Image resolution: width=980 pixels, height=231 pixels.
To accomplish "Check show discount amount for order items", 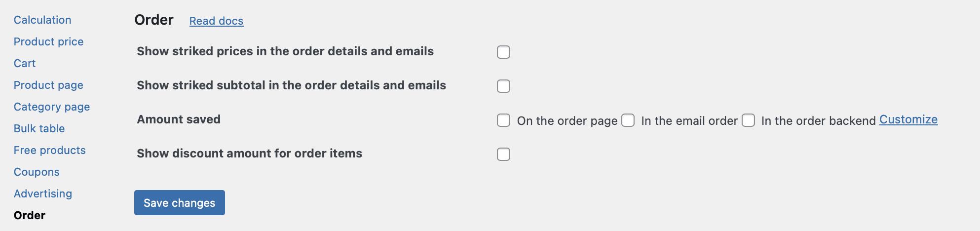I will click(503, 154).
